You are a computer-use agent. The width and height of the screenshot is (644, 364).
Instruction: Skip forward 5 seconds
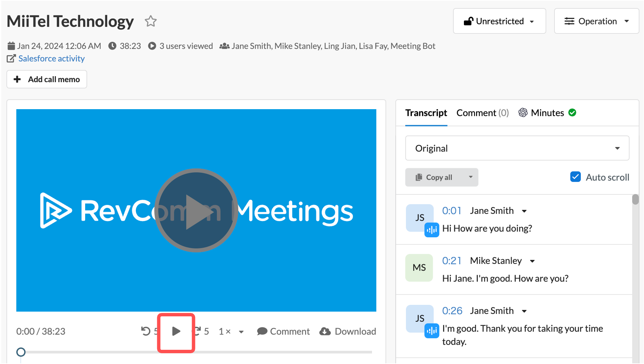(202, 331)
